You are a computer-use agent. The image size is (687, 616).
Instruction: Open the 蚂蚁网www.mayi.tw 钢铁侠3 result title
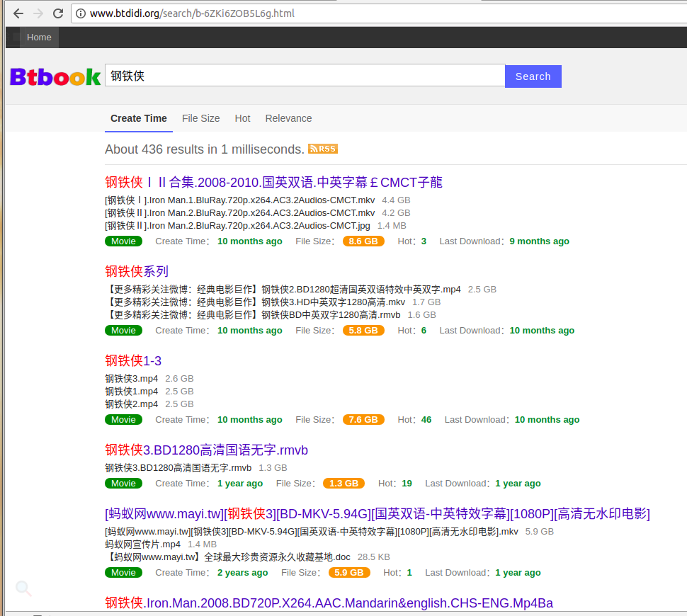(x=377, y=513)
